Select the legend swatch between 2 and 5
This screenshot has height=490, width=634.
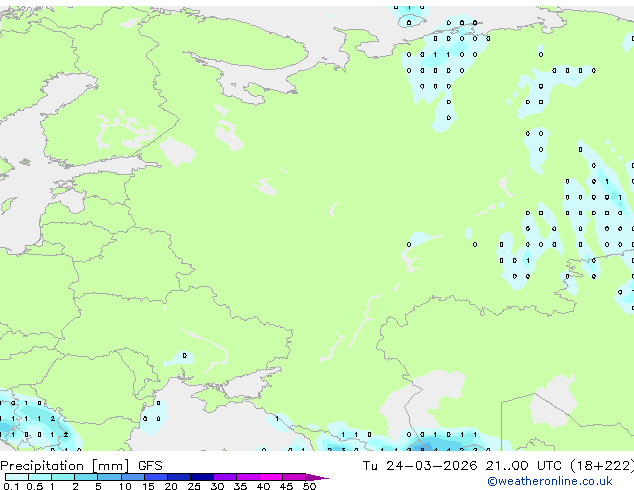pyautogui.click(x=86, y=477)
